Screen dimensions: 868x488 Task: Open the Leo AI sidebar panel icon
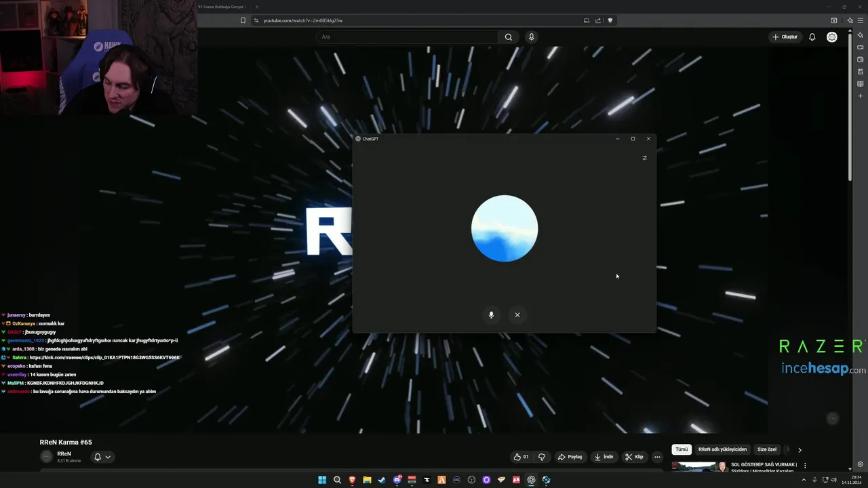[861, 35]
